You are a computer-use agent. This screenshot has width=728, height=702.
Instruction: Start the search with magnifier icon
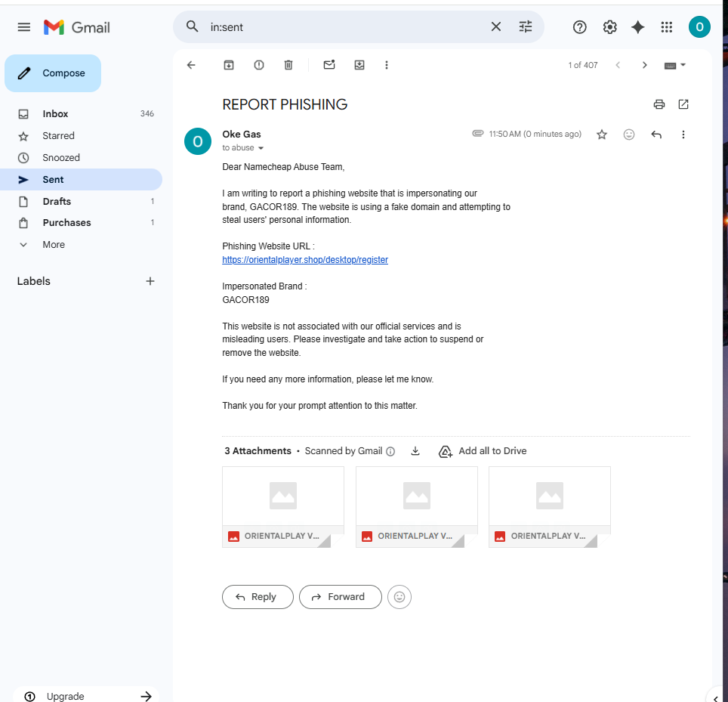(193, 26)
